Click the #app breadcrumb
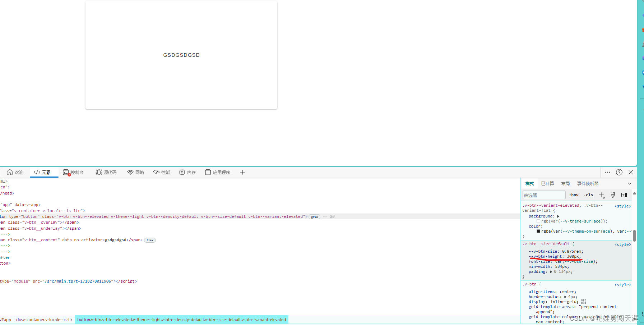The height and width of the screenshot is (325, 644). tap(6, 320)
